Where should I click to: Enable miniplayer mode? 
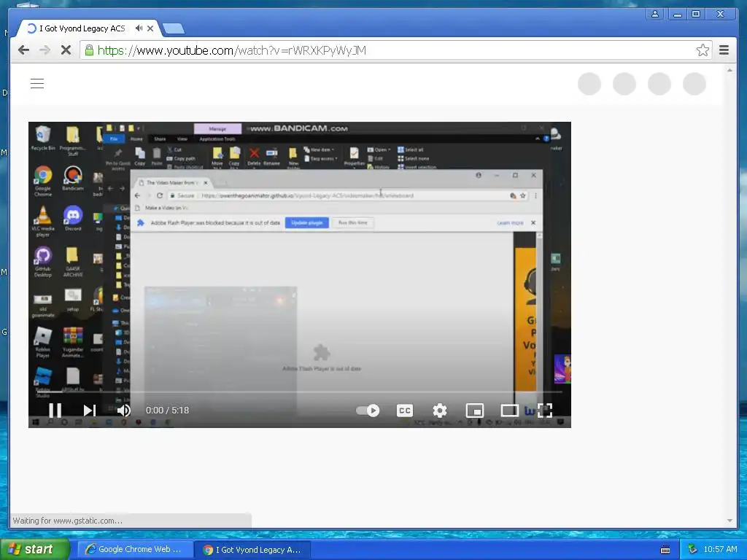pyautogui.click(x=474, y=411)
